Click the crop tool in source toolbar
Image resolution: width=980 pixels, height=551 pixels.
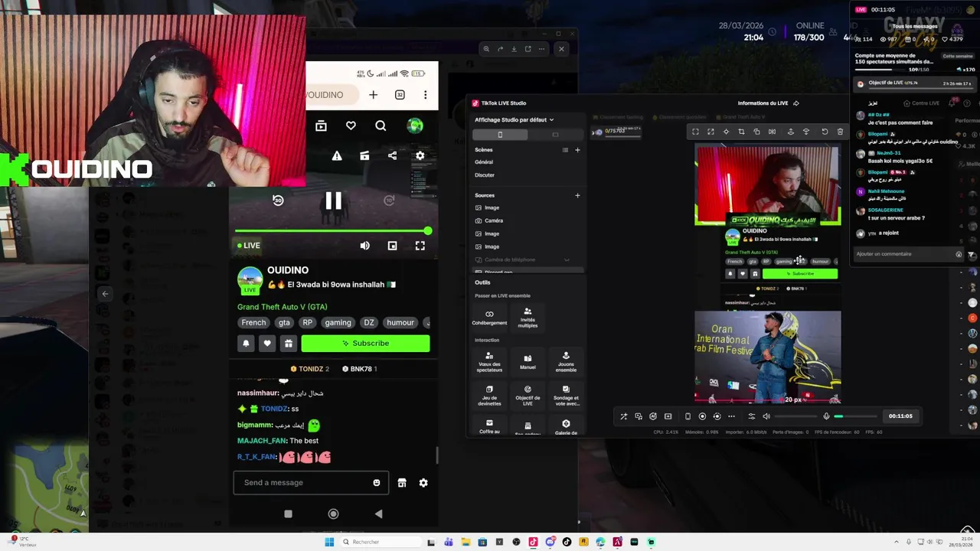point(741,132)
